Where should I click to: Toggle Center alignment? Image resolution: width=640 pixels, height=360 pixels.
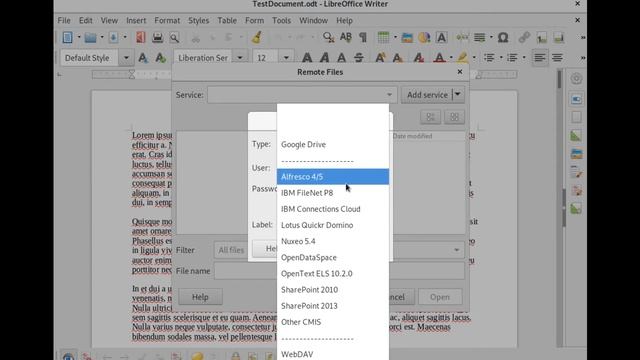(557, 58)
